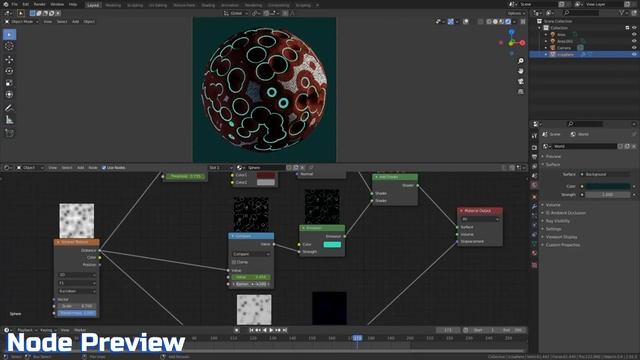Open the Modifiers wrench properties tab

pyautogui.click(x=534, y=207)
